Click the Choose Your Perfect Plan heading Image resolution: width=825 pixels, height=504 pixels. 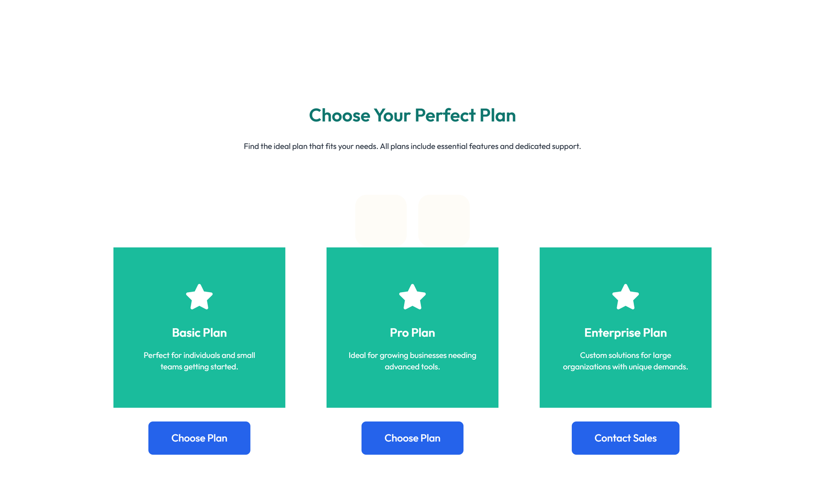[412, 115]
